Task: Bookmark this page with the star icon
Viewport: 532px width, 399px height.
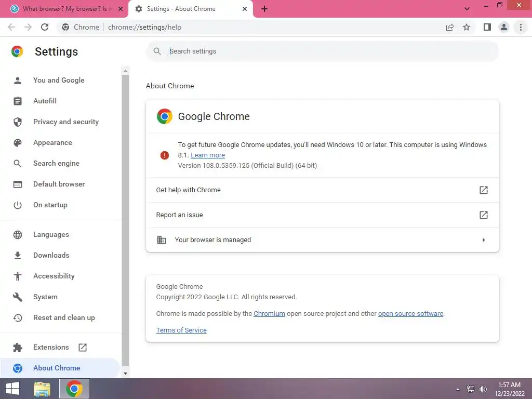Action: (467, 27)
